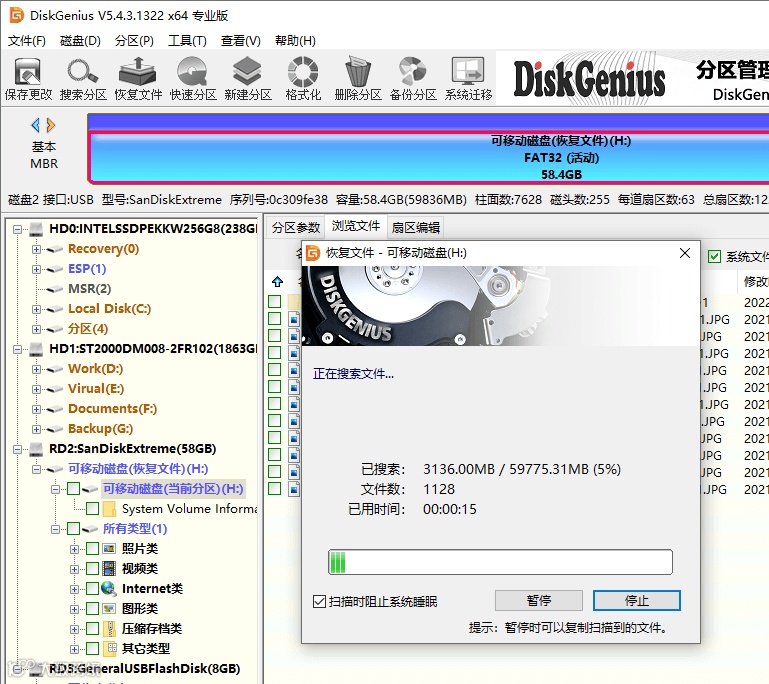The image size is (769, 684).
Task: Expand the Recovery(0) partition node
Action: click(x=36, y=249)
